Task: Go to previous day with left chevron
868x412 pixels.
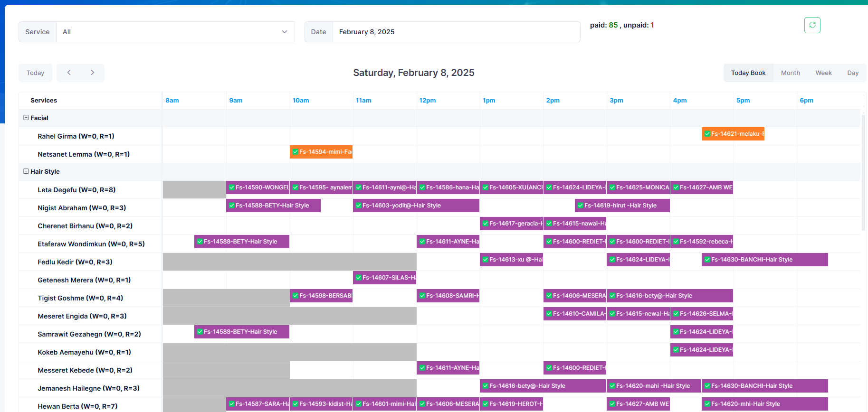Action: coord(69,73)
